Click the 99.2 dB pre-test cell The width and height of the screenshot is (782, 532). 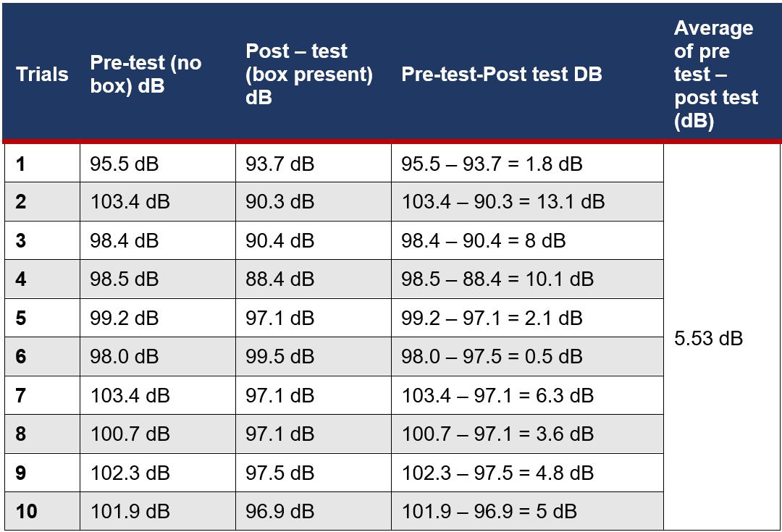[158, 318]
